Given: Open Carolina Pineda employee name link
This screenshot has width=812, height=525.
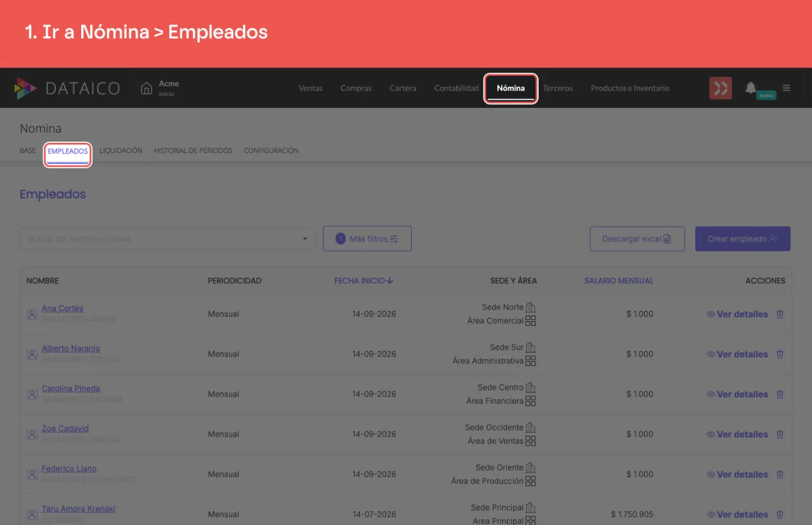Looking at the screenshot, I should click(71, 389).
